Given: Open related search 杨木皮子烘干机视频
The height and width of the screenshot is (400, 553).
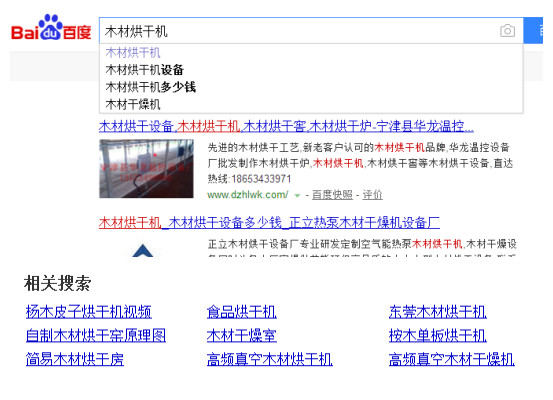Looking at the screenshot, I should (x=89, y=312).
